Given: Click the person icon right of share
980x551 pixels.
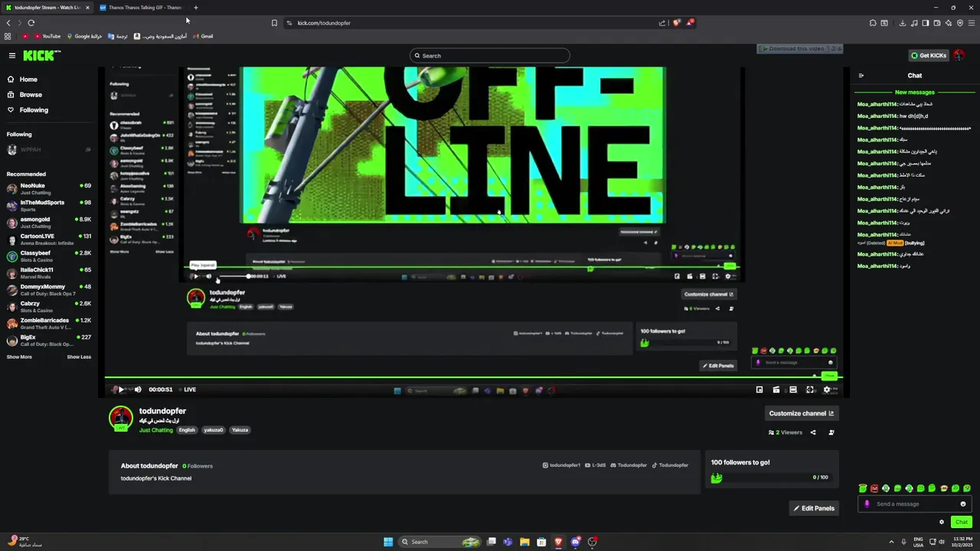Looking at the screenshot, I should pos(831,432).
